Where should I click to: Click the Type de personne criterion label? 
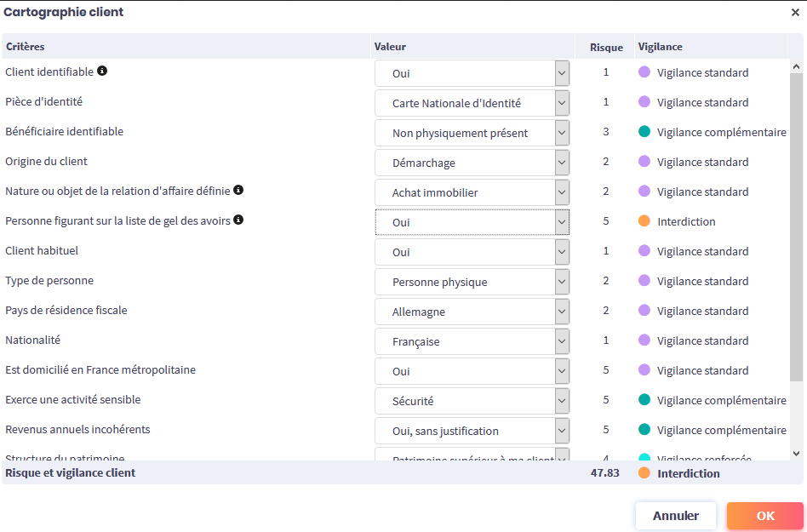(49, 280)
